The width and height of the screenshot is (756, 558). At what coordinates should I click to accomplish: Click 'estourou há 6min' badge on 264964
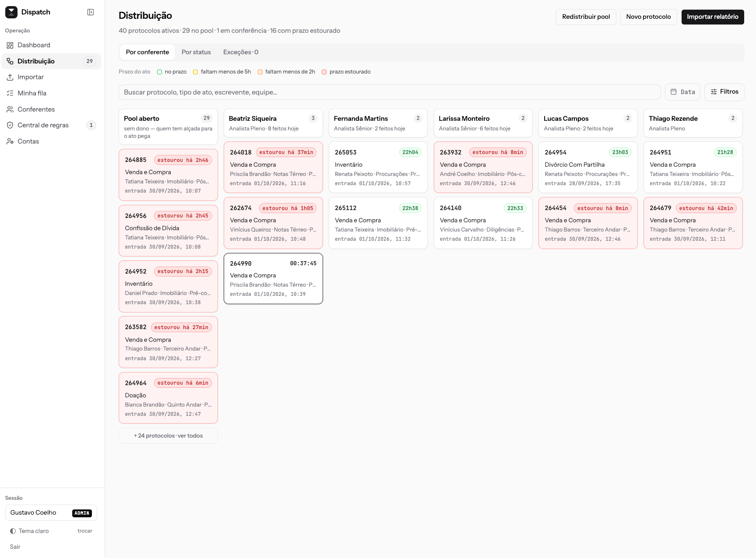(x=183, y=383)
